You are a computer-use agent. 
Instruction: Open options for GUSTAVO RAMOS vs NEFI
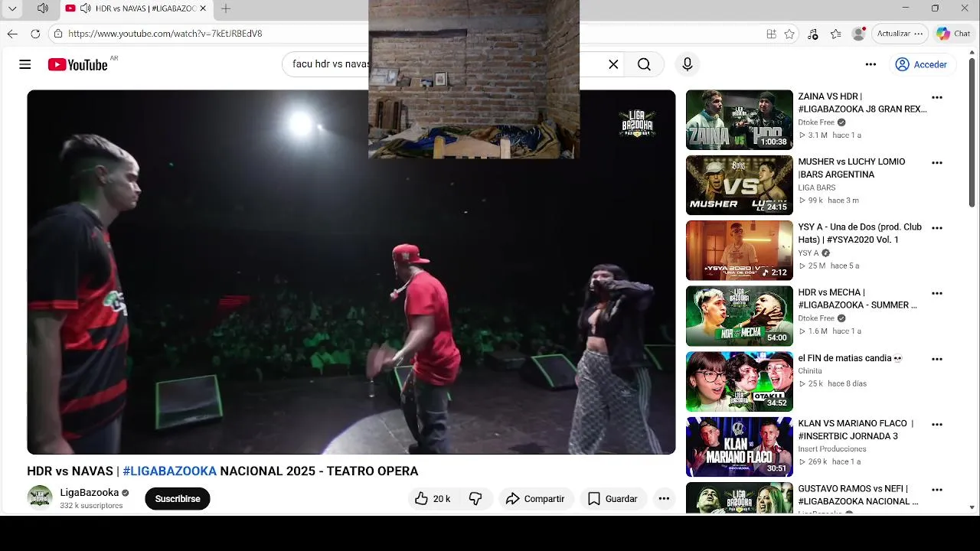pyautogui.click(x=936, y=490)
